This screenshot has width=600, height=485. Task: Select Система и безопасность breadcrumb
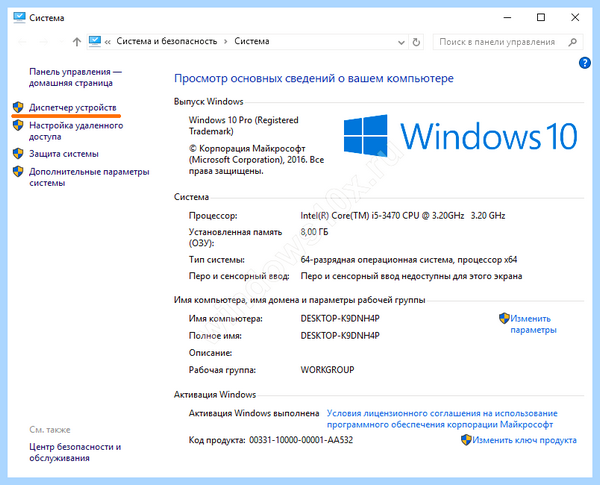(167, 41)
